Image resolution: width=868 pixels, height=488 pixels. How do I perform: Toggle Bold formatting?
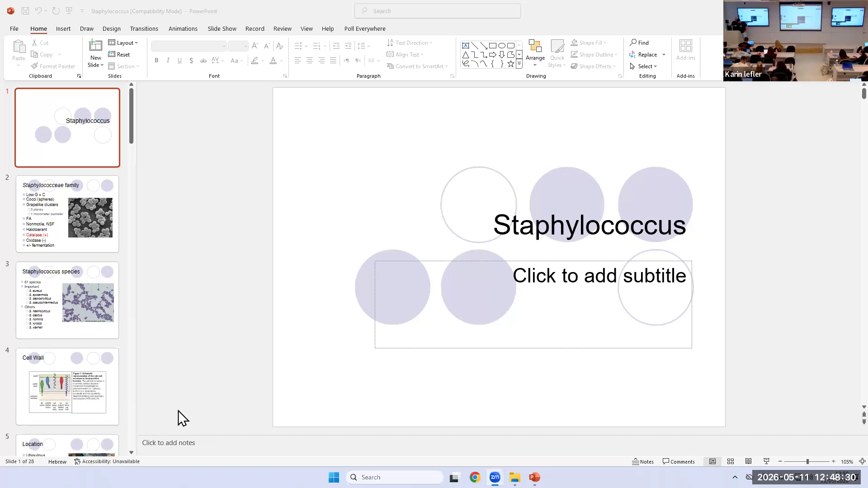click(156, 61)
